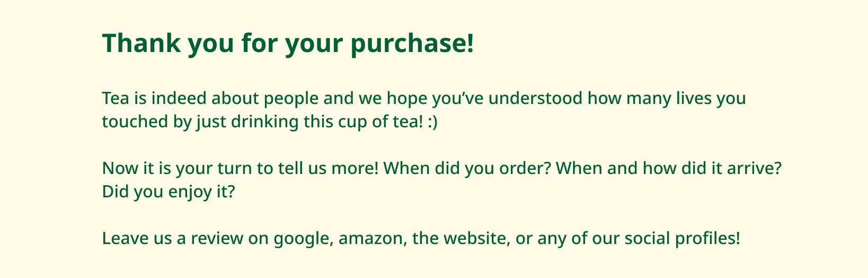Click the question 'Did you enjoy it?'
Viewport: 868px width, 278px height.
coord(168,192)
